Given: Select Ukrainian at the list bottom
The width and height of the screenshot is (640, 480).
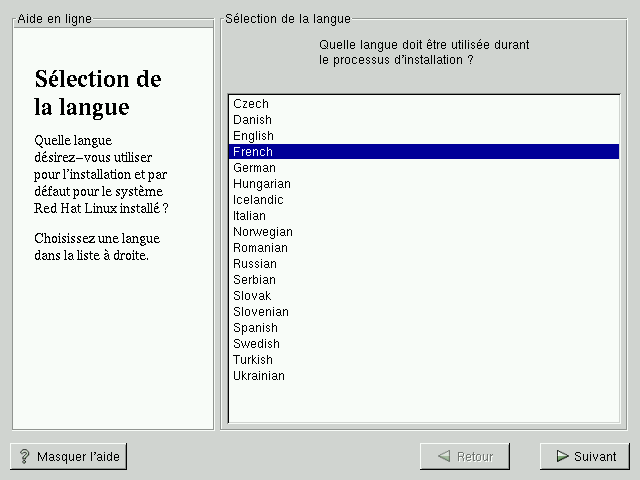Looking at the screenshot, I should 259,376.
